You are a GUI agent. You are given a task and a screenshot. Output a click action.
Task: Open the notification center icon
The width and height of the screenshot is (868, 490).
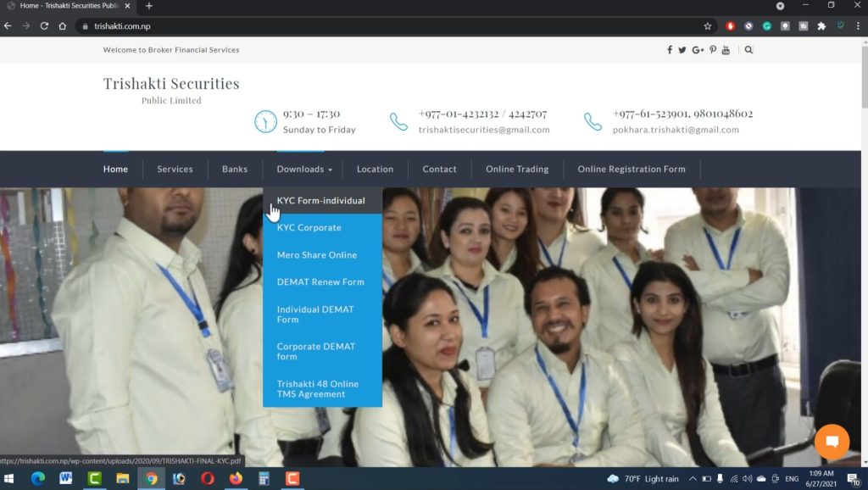[854, 479]
